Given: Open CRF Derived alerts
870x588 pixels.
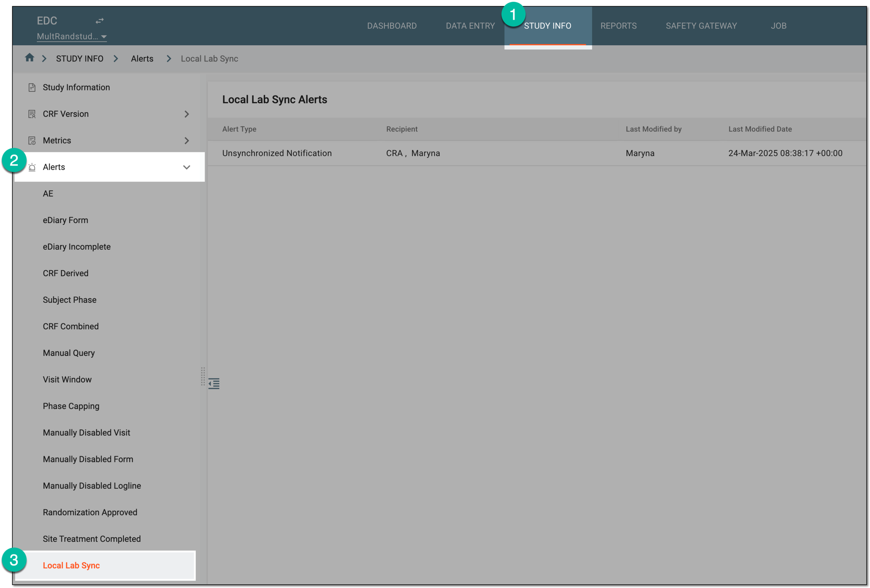Looking at the screenshot, I should (x=65, y=273).
